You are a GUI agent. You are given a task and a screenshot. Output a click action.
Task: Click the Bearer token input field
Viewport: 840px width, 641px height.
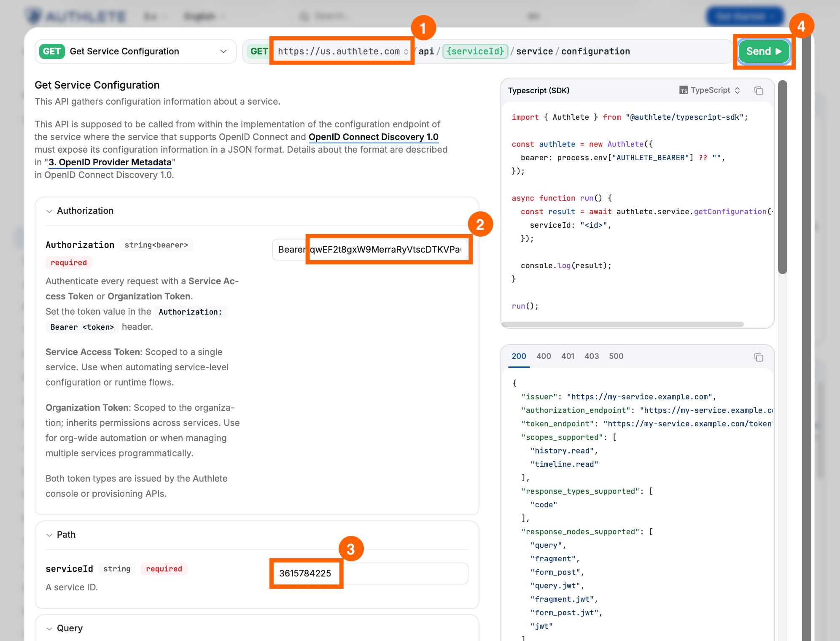[370, 250]
